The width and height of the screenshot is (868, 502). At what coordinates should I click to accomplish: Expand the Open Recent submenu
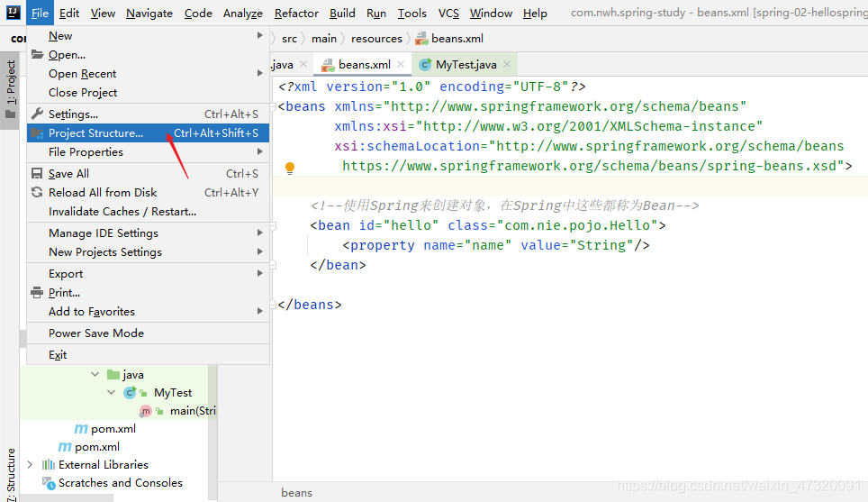click(259, 73)
